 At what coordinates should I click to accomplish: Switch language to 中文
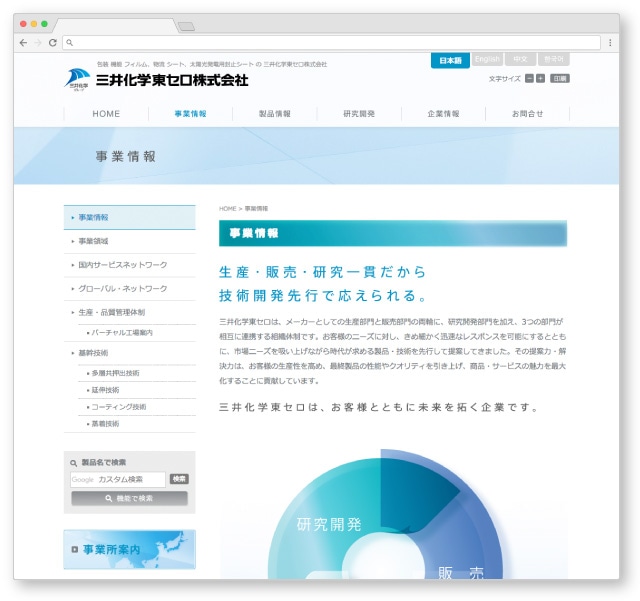coord(520,59)
